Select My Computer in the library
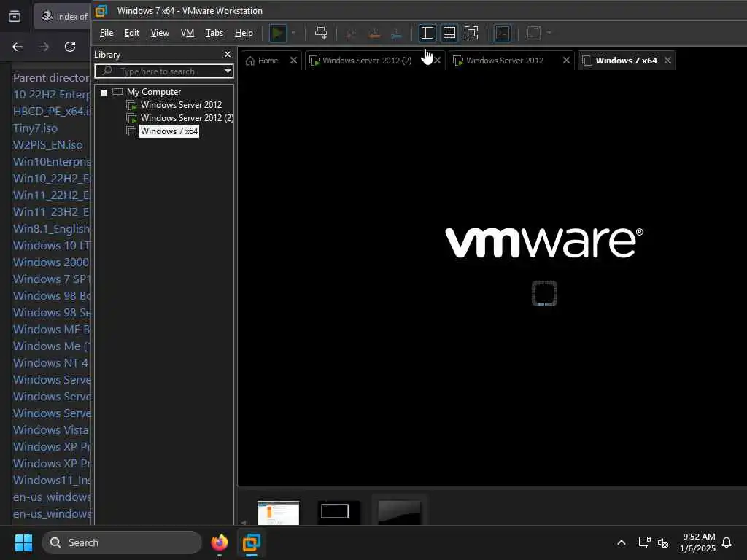The width and height of the screenshot is (747, 560). [x=153, y=91]
